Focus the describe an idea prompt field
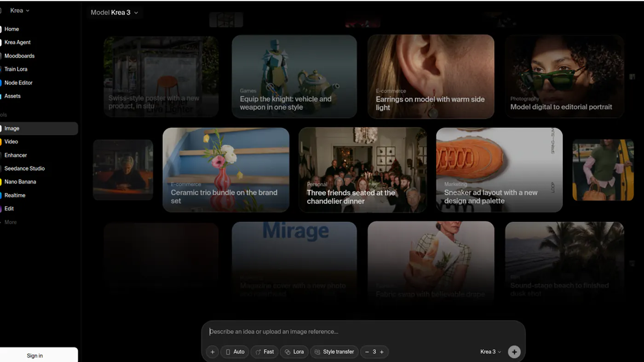The height and width of the screenshot is (362, 644). click(363, 332)
